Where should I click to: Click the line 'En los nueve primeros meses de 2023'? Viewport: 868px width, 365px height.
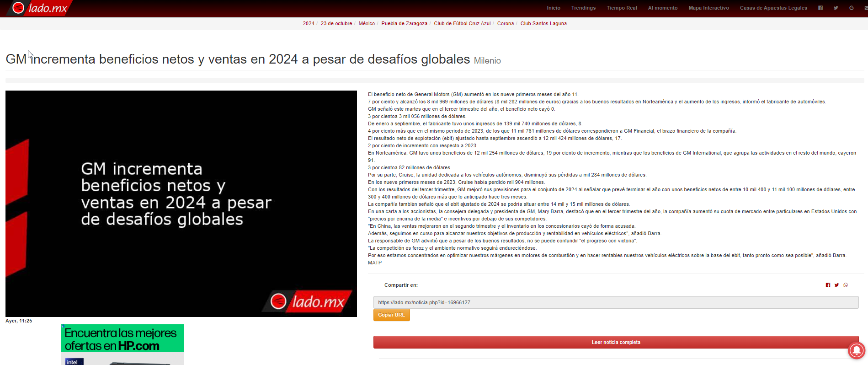457,182
